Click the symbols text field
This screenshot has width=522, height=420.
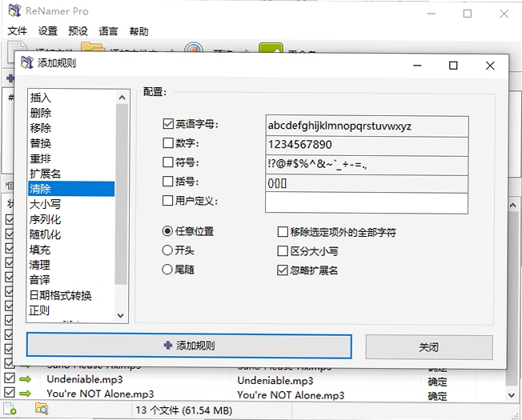pyautogui.click(x=367, y=164)
